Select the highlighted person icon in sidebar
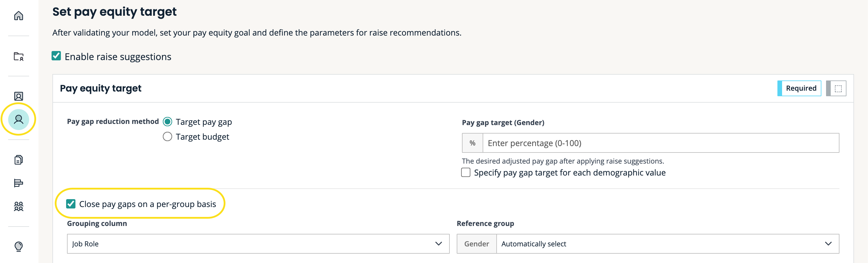This screenshot has height=263, width=868. pos(19,119)
